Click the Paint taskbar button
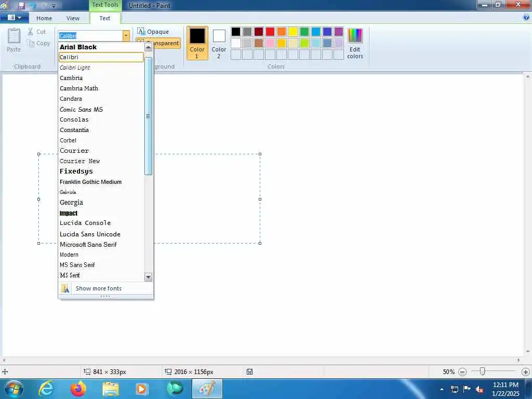 click(x=207, y=389)
